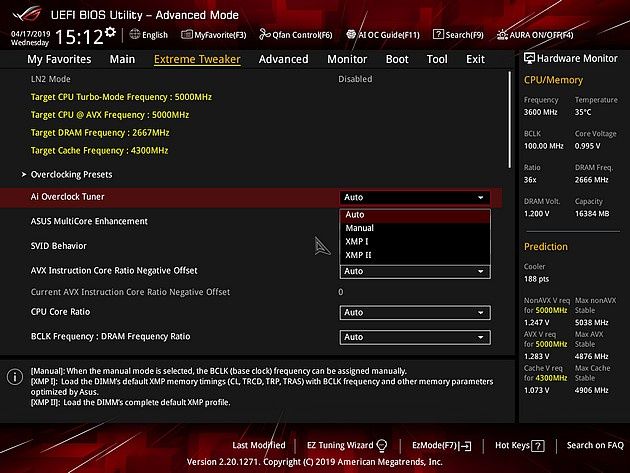Open the Boot tab
The image size is (630, 473).
[397, 59]
